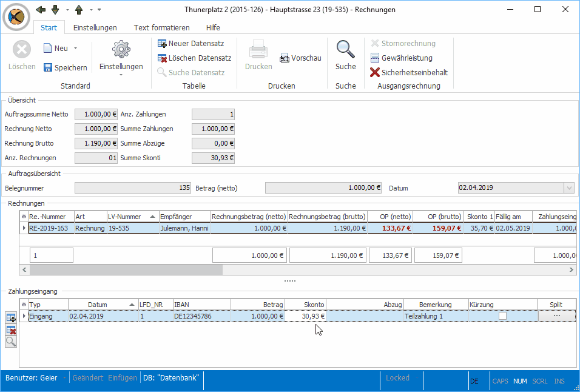Click the Anz. Zahlungen field
This screenshot has height=392, width=580.
pyautogui.click(x=213, y=115)
